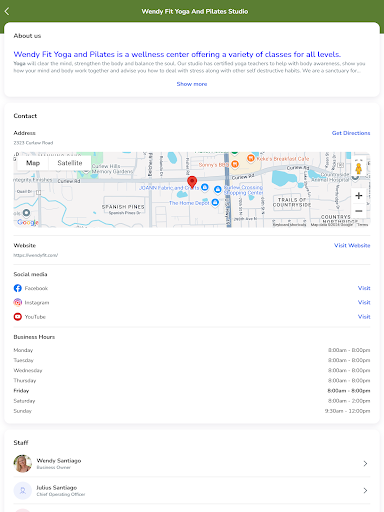Click the Facebook logo icon
Image resolution: width=384 pixels, height=512 pixels.
point(18,288)
